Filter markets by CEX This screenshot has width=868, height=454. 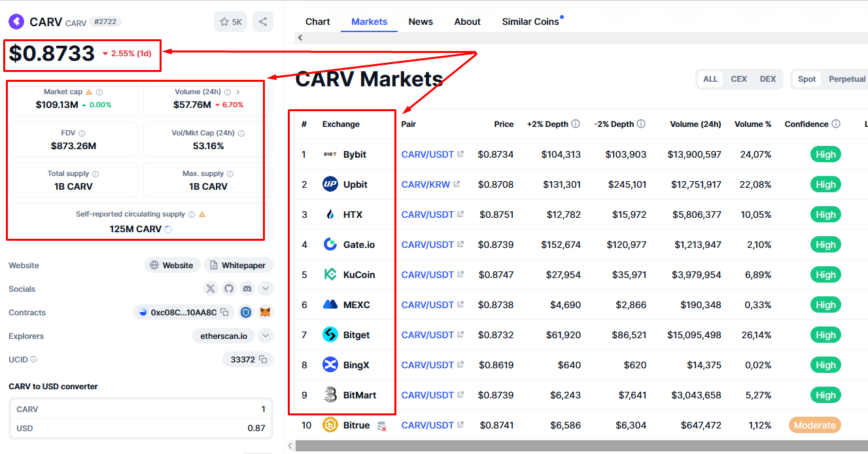(x=739, y=79)
